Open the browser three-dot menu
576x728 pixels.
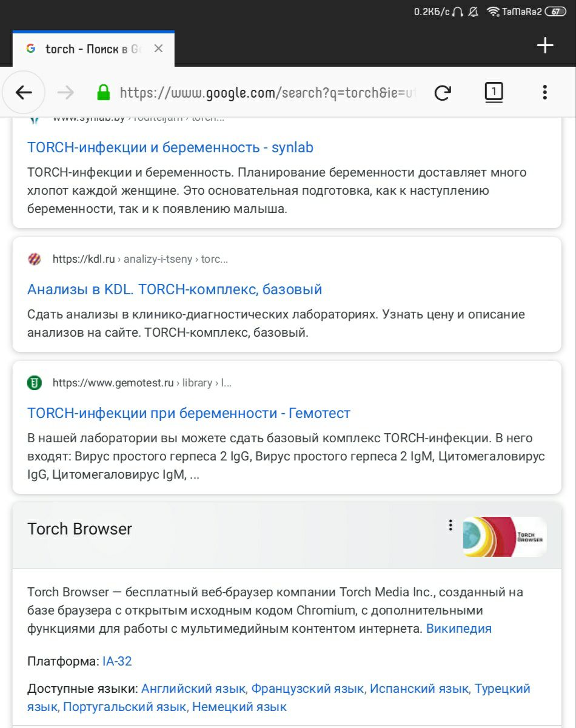pos(544,92)
